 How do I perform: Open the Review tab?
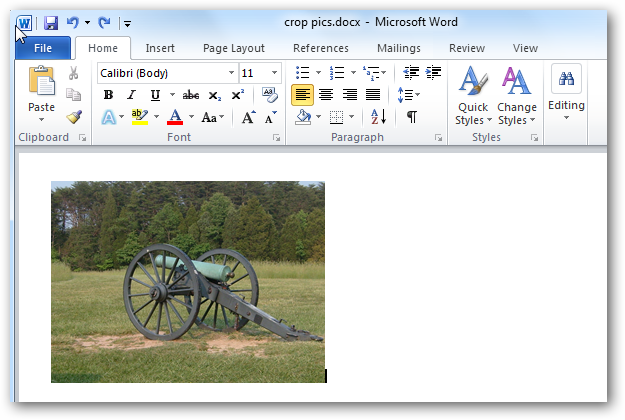click(x=467, y=48)
